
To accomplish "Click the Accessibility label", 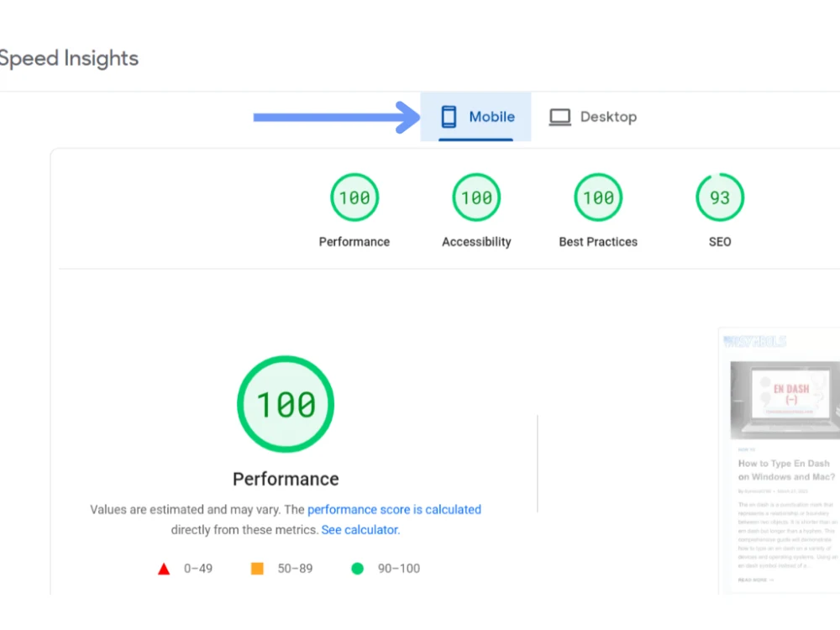I will (476, 242).
